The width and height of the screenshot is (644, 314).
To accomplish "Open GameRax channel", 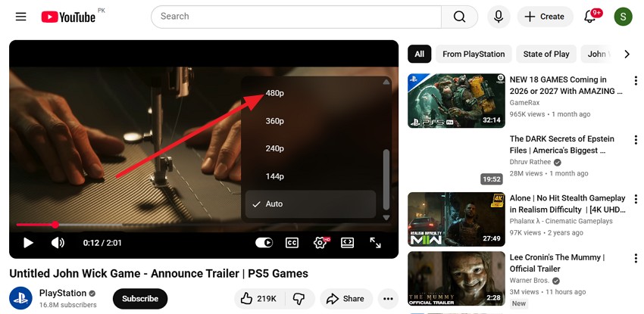I will pyautogui.click(x=524, y=103).
